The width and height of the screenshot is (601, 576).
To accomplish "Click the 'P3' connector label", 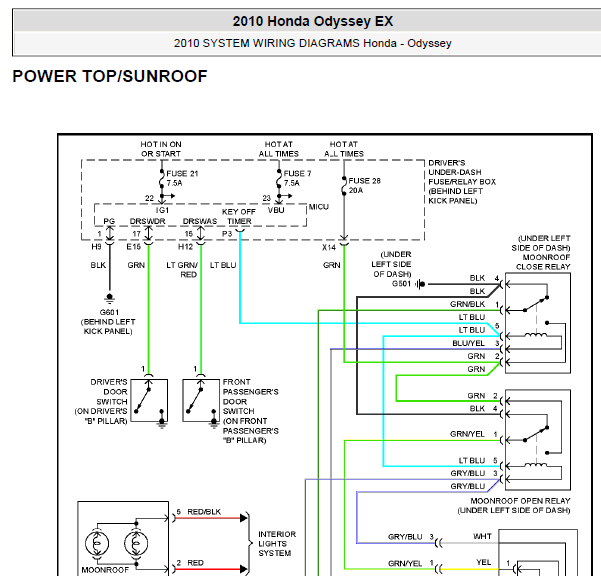I will (x=227, y=234).
